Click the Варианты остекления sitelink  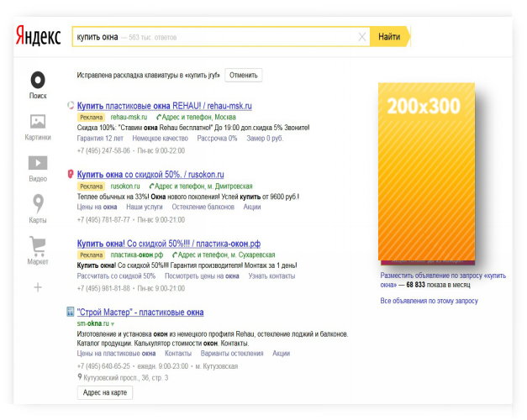point(232,353)
